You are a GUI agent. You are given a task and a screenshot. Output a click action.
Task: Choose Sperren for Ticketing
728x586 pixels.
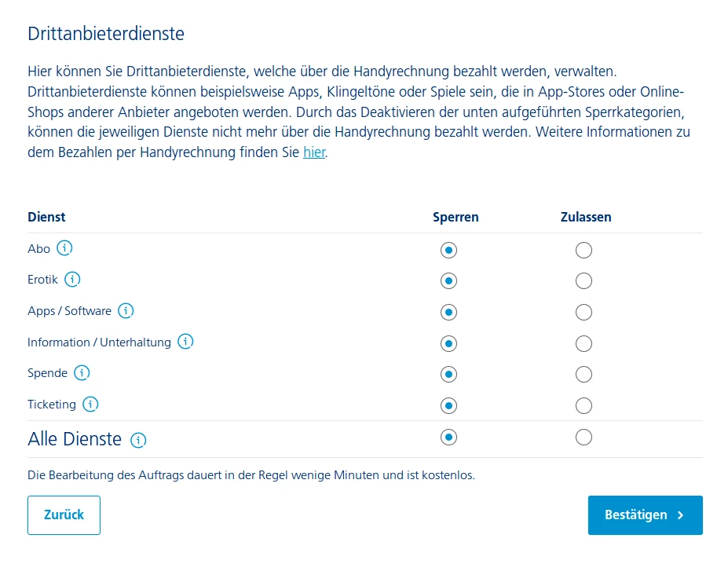[448, 405]
